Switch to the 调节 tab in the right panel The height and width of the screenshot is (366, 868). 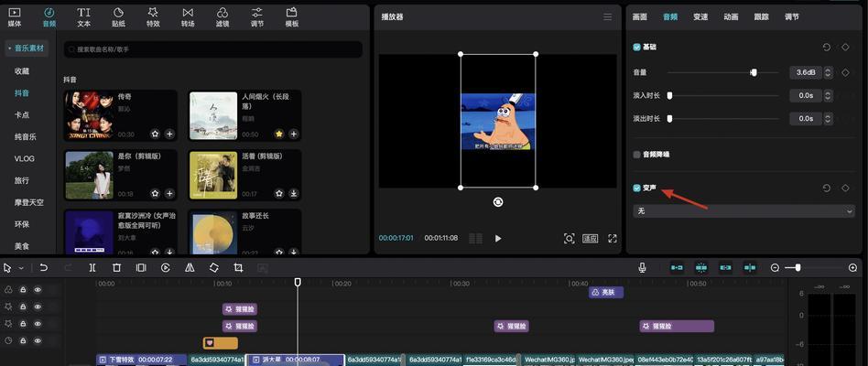[792, 17]
